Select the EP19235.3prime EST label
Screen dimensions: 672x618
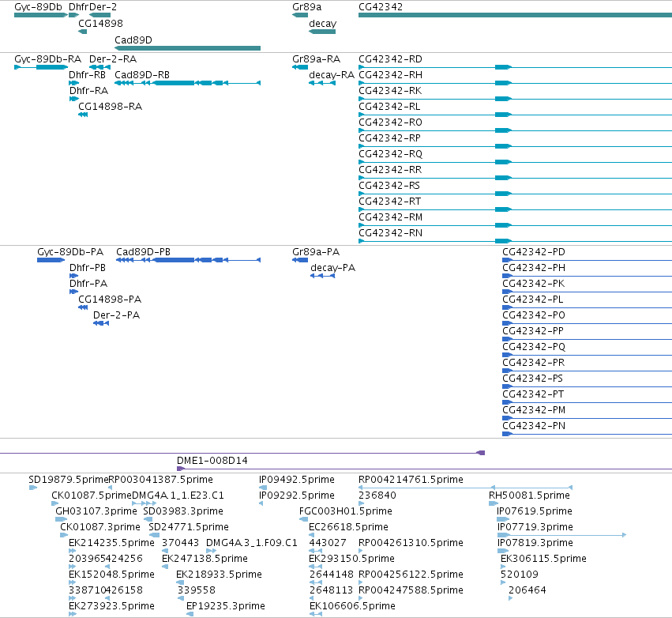tap(225, 606)
